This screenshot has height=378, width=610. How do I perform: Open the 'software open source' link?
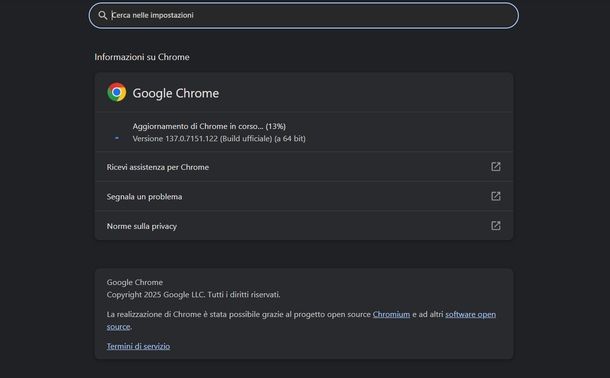(x=470, y=314)
